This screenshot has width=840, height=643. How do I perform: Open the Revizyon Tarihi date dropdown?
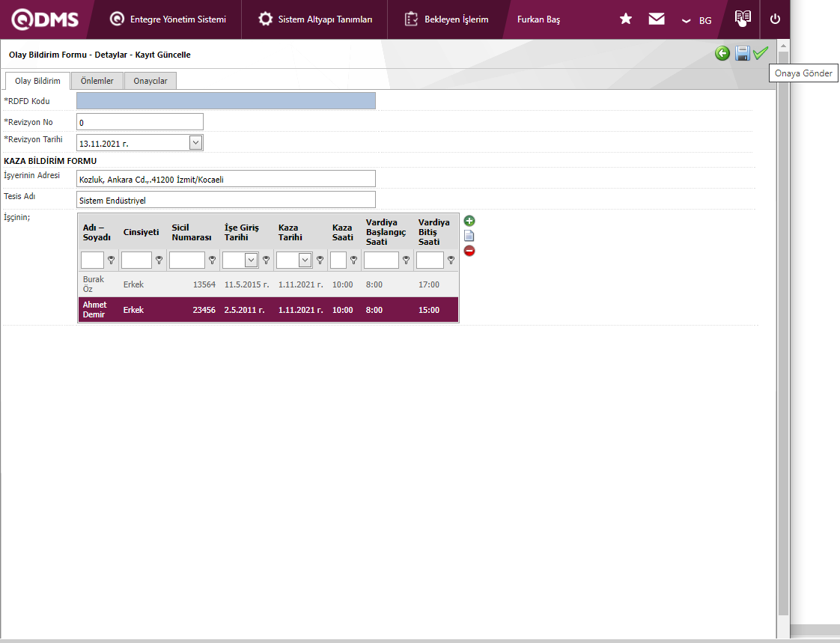(195, 142)
